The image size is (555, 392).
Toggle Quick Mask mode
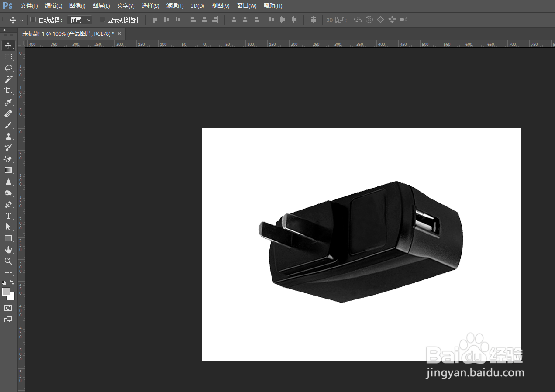pos(8,308)
